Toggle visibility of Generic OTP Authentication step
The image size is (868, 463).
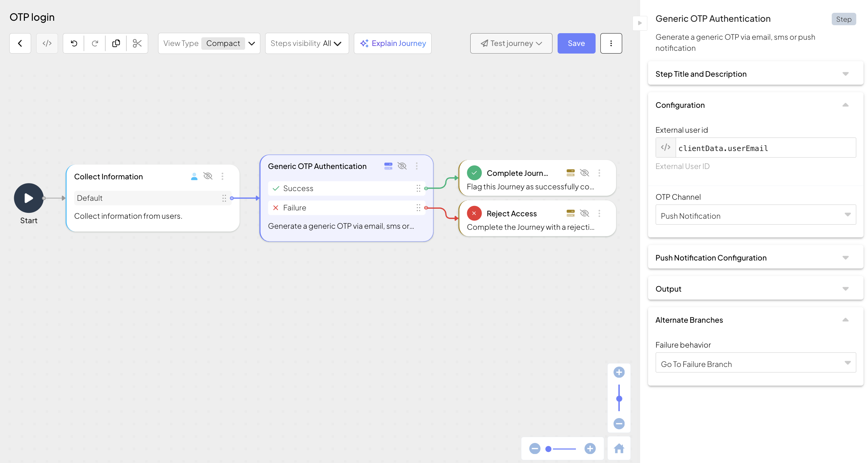pos(402,166)
